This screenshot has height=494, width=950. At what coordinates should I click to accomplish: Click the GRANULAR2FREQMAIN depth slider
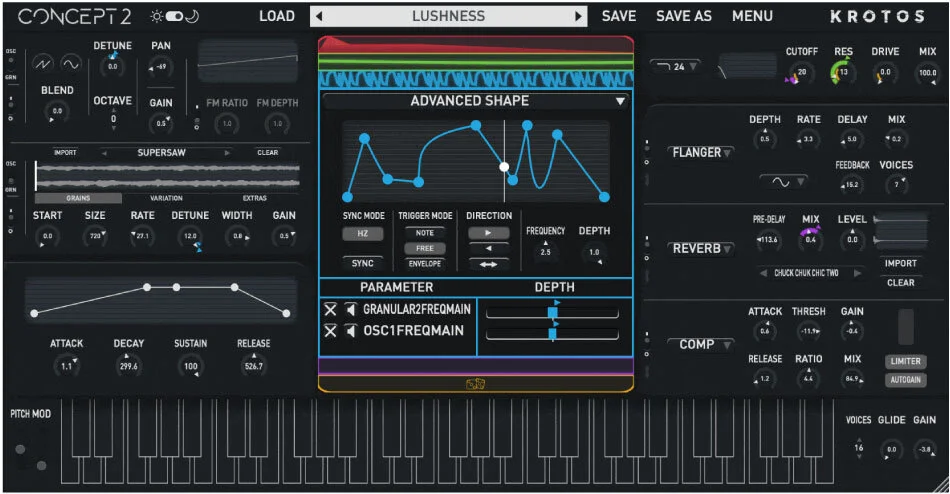pos(552,312)
